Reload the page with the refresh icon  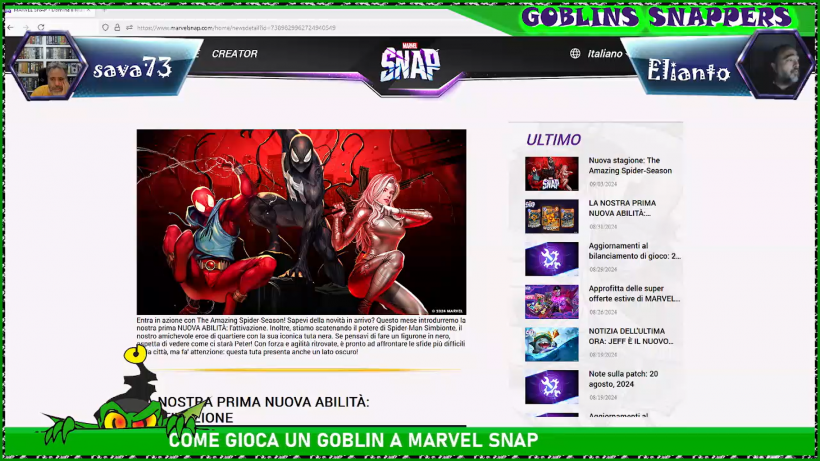(x=41, y=27)
